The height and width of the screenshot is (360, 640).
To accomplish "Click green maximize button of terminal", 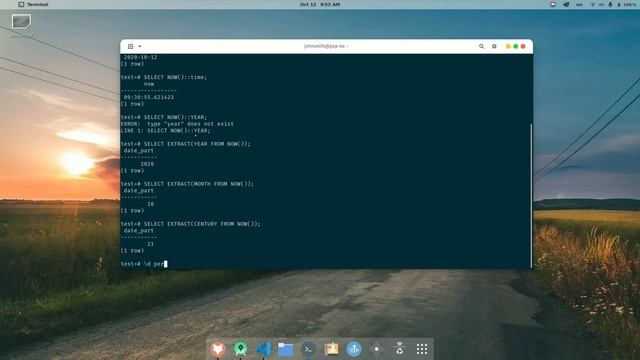I will (516, 47).
